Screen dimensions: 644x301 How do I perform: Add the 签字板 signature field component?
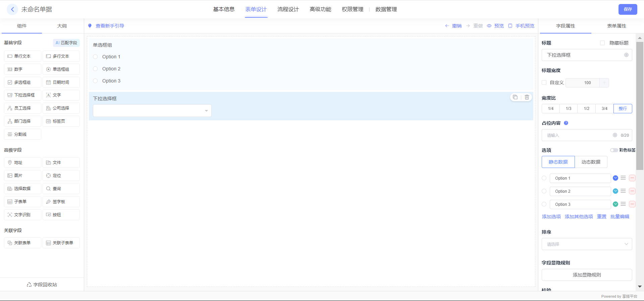click(61, 202)
